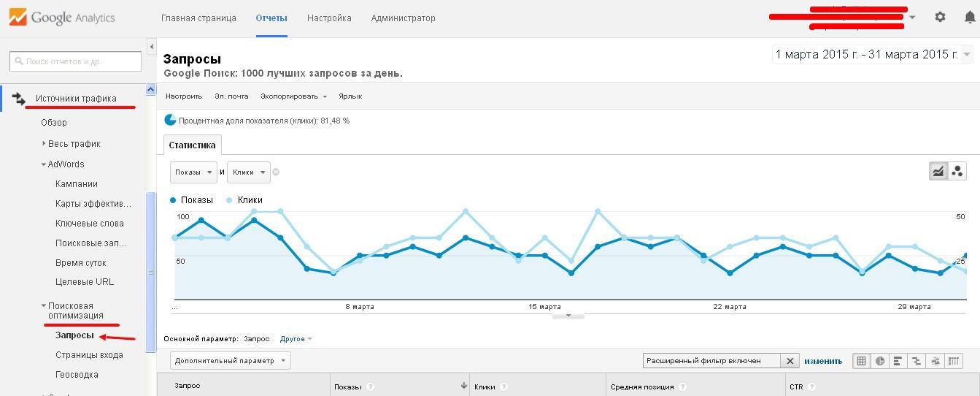Select the data table view icon

click(x=862, y=361)
